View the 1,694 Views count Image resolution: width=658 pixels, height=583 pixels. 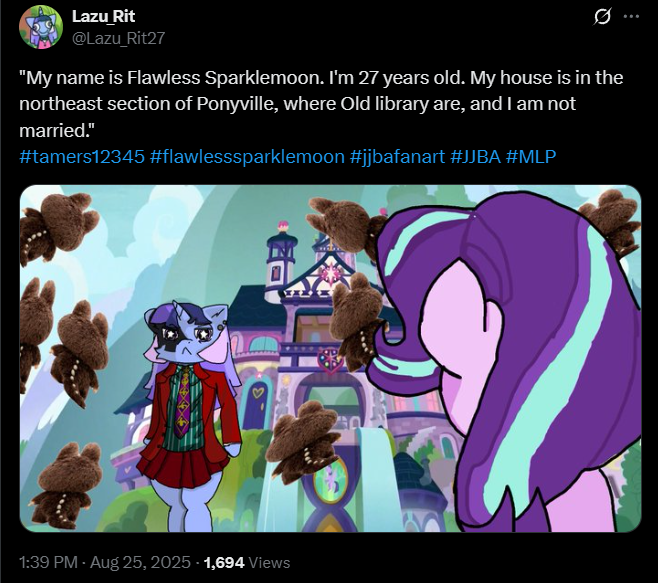click(x=247, y=562)
